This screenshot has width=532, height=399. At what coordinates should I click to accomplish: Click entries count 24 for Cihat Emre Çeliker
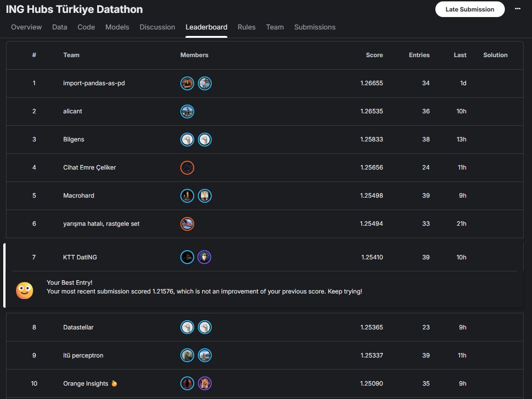[426, 167]
